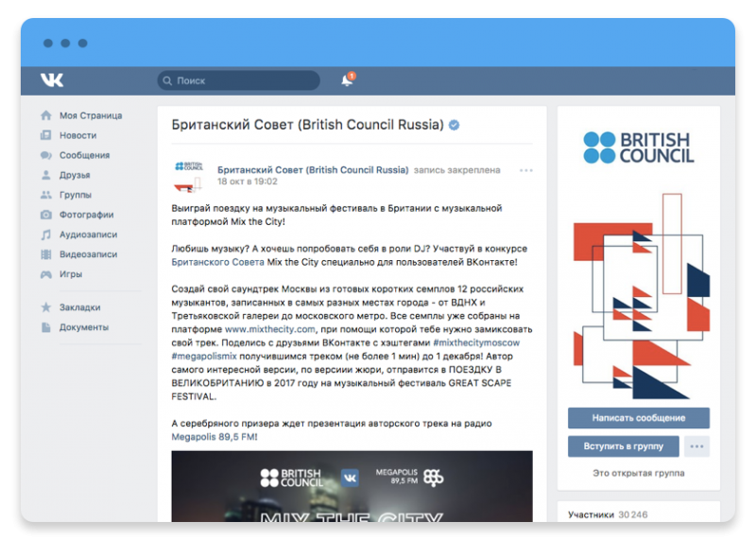The height and width of the screenshot is (540, 756).
Task: Open post author link Британский Совет
Action: [x=313, y=170]
